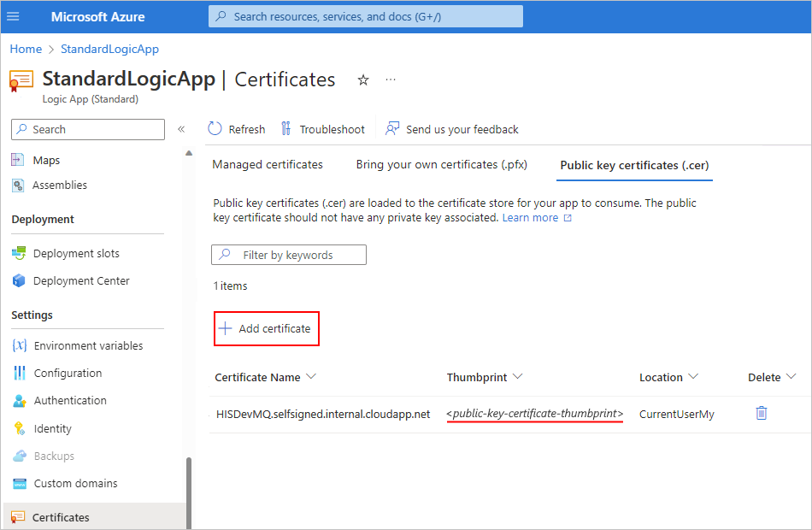Sort by the Thumbprint column
Image resolution: width=812 pixels, height=530 pixels.
(485, 377)
